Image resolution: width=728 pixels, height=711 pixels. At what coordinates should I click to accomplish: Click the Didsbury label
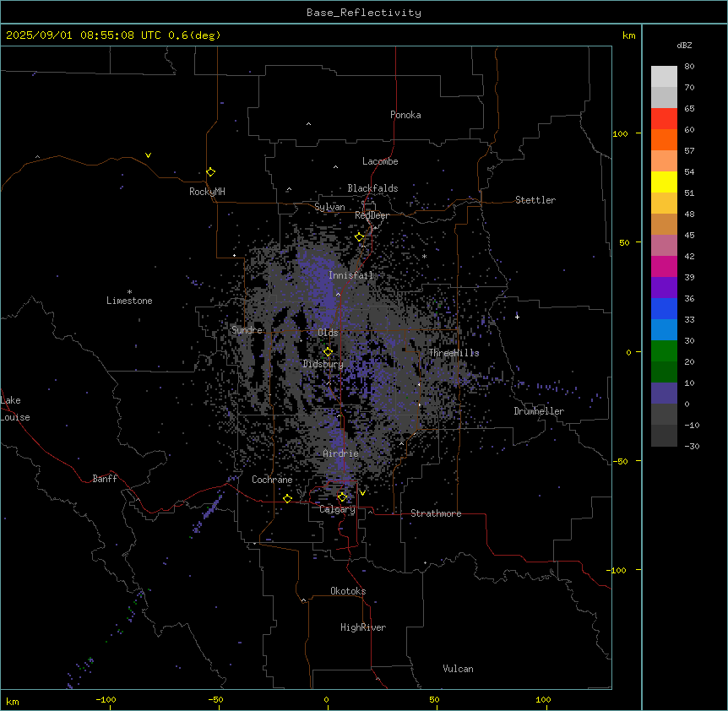click(323, 364)
